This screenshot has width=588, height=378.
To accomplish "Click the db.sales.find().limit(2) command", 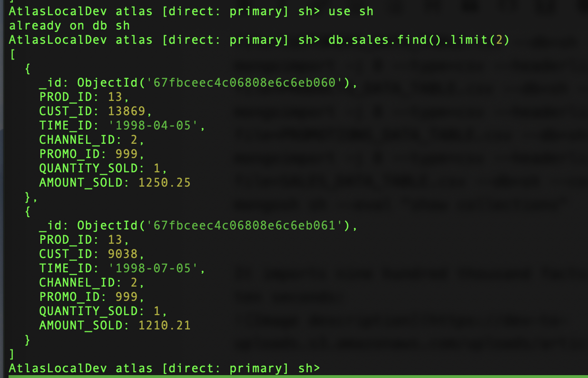I will pyautogui.click(x=419, y=40).
